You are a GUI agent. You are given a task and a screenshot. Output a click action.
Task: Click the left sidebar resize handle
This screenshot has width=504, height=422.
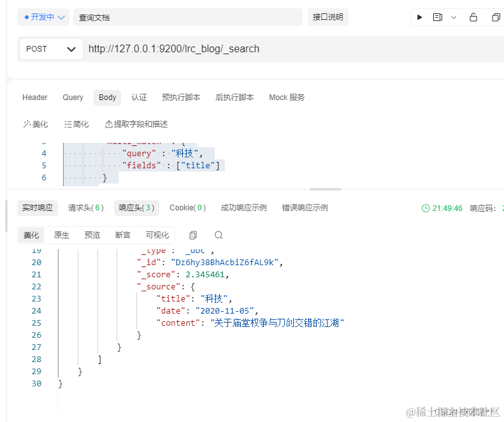pos(6,216)
